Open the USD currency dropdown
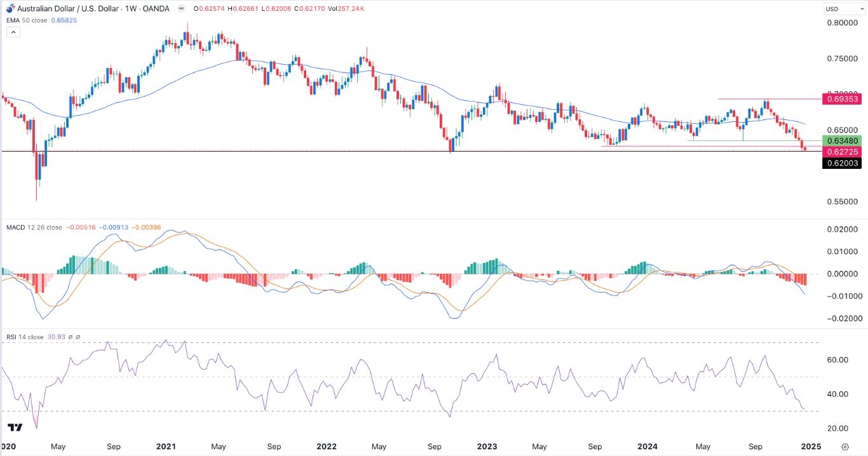The width and height of the screenshot is (868, 456). 839,9
